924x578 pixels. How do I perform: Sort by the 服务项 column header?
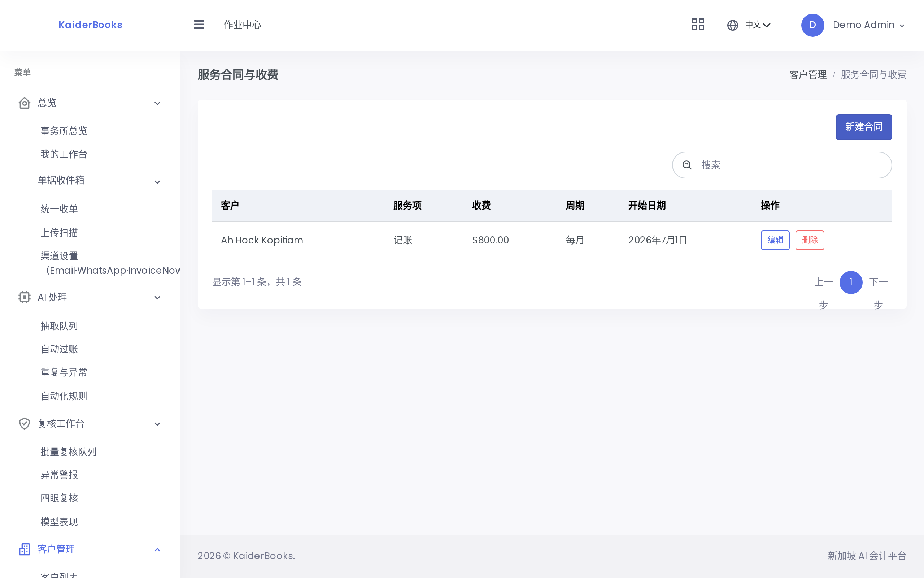(x=407, y=206)
